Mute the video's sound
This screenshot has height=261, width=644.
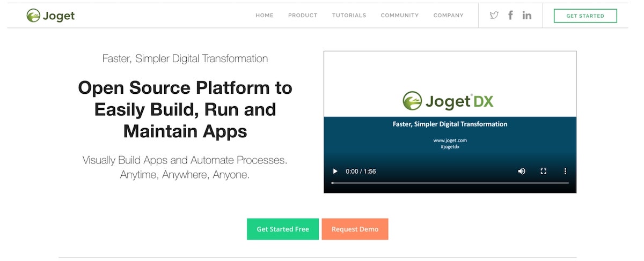[x=522, y=171]
